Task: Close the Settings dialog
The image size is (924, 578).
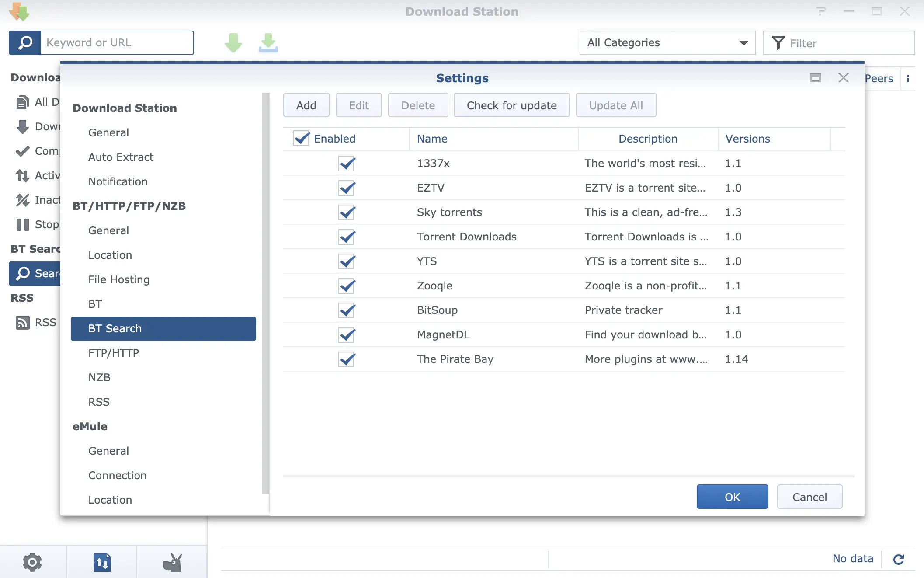Action: (x=844, y=78)
